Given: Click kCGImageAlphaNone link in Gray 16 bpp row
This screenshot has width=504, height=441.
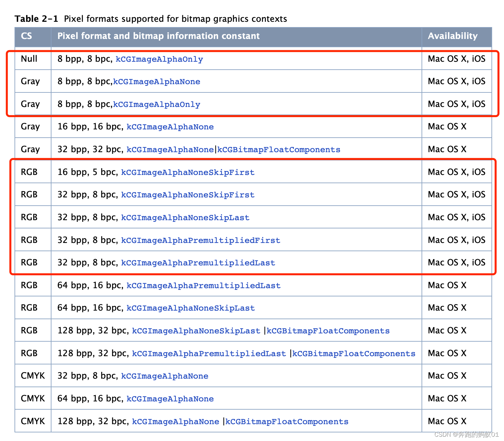Looking at the screenshot, I should click(170, 127).
